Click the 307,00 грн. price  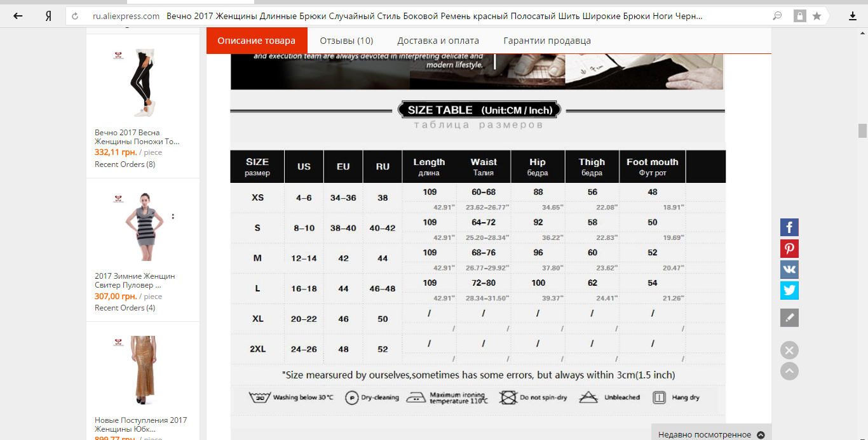coord(116,297)
